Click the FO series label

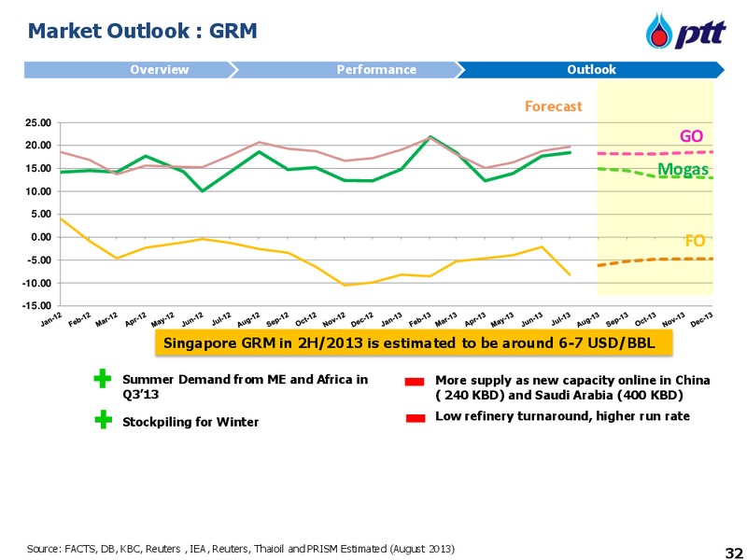pyautogui.click(x=695, y=241)
